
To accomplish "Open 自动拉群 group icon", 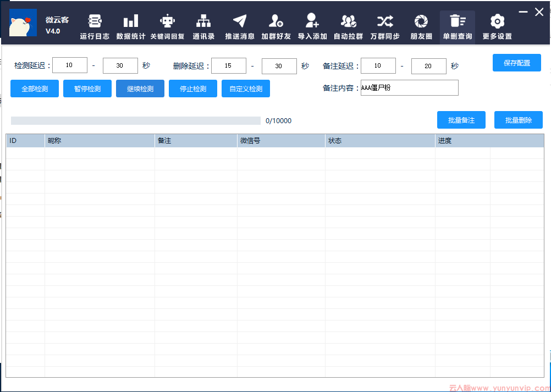I will (348, 21).
